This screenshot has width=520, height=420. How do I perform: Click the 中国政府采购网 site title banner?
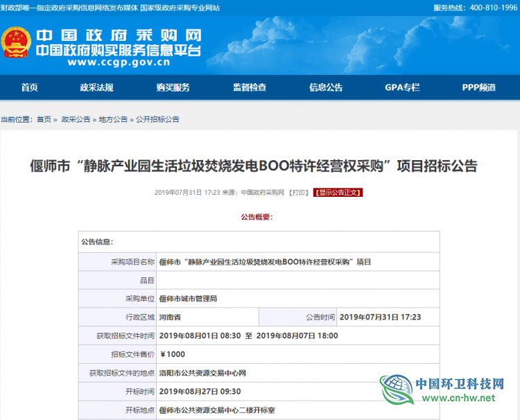pyautogui.click(x=119, y=36)
